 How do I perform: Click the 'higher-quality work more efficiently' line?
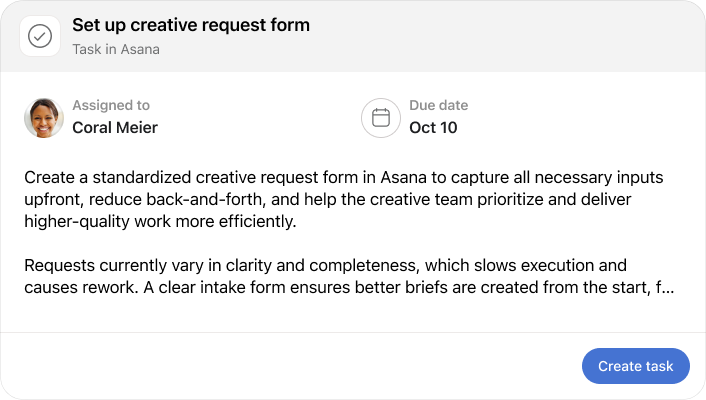click(x=160, y=222)
